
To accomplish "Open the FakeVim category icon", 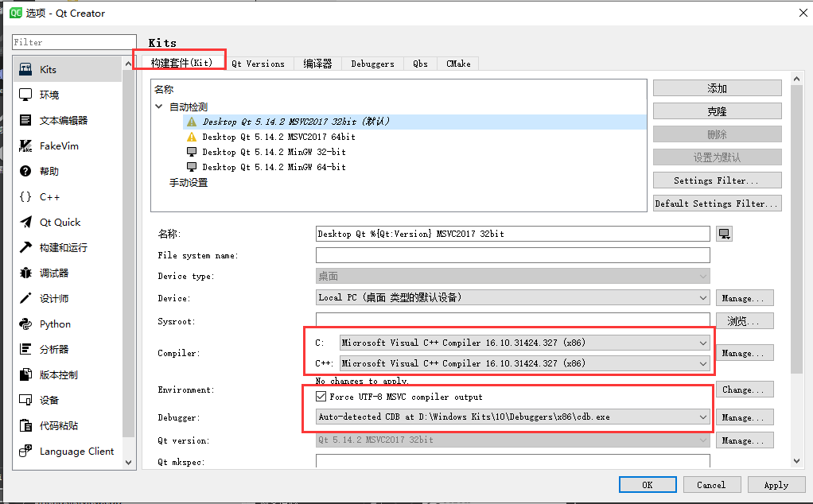I will coord(25,145).
